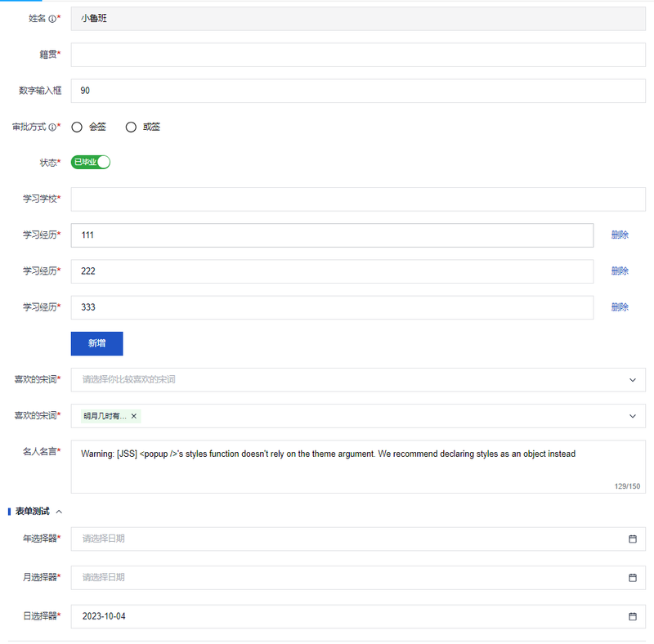The image size is (654, 644).
Task: Click the 学习经历 input containing 222
Action: [332, 271]
